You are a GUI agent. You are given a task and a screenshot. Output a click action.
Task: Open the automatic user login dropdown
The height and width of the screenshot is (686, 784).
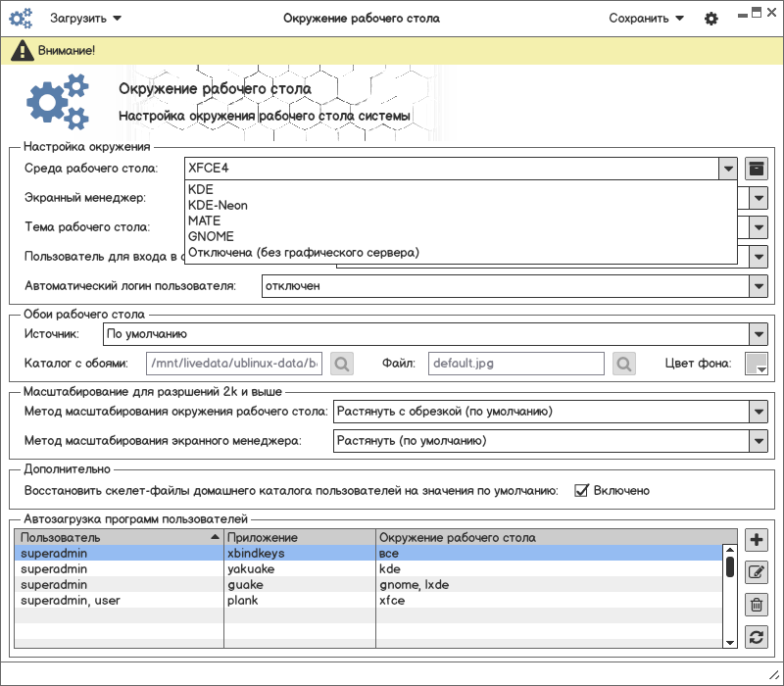click(x=757, y=286)
